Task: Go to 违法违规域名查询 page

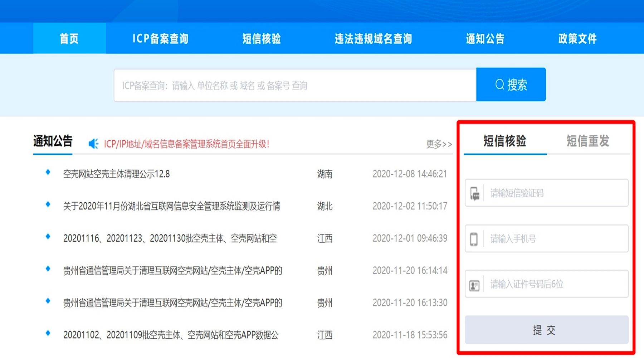Action: (373, 39)
